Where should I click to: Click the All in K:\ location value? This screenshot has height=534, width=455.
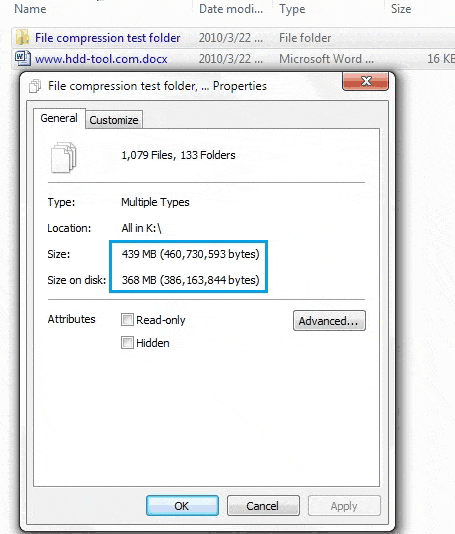[141, 228]
